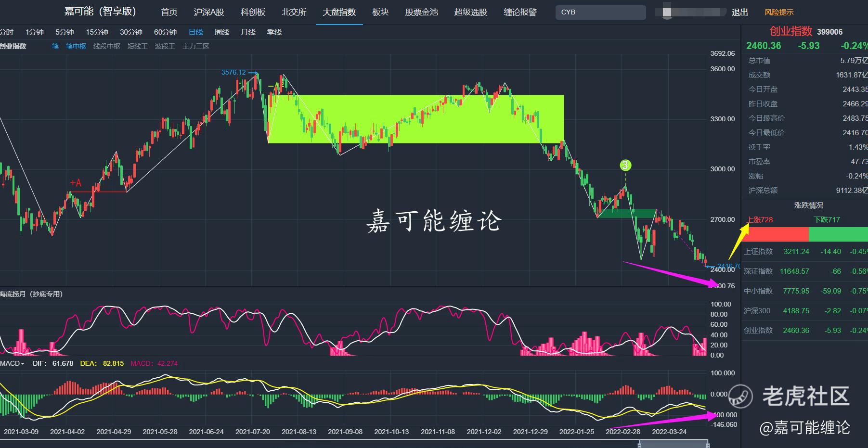Switch chart to 周线 weekly view

pos(221,32)
